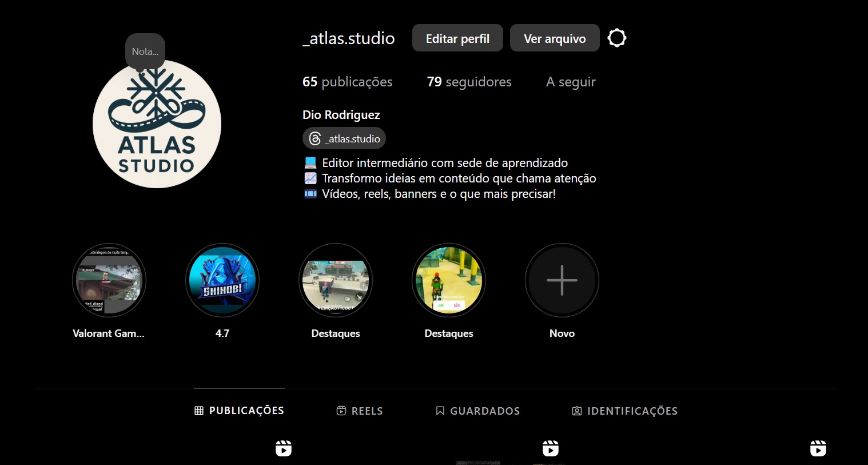Open the Valorant Gam... highlight
868x465 pixels.
pyautogui.click(x=109, y=280)
